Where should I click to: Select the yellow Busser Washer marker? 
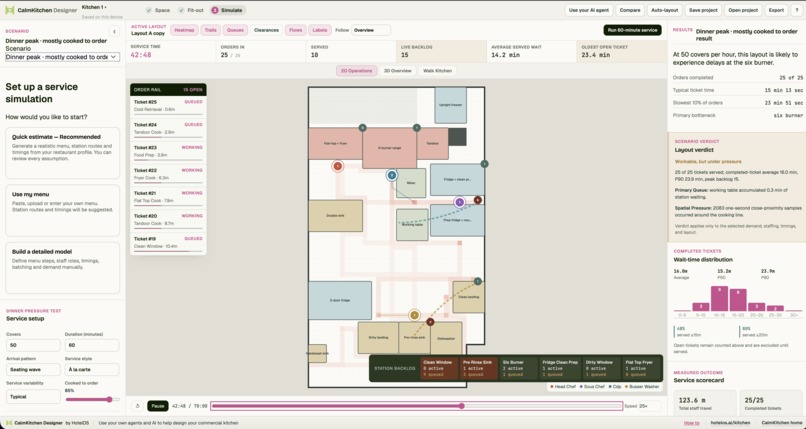pos(414,315)
